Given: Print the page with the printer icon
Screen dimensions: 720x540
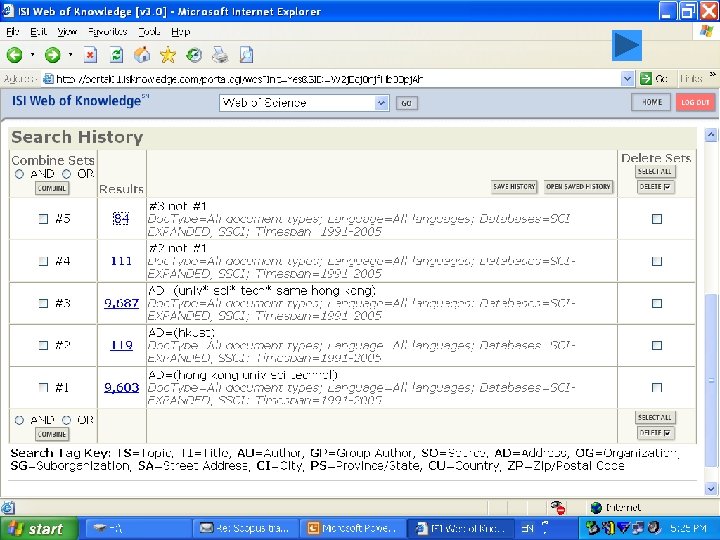Looking at the screenshot, I should click(x=220, y=55).
